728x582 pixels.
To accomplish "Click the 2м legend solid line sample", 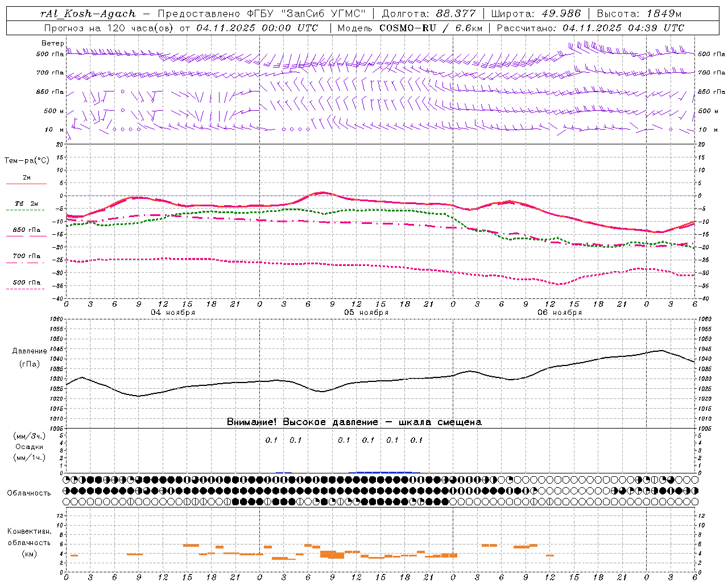I will pos(26,184).
